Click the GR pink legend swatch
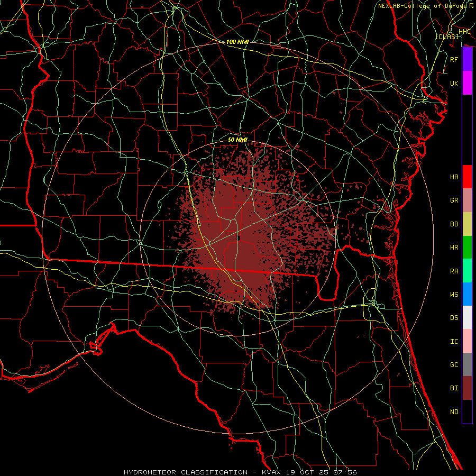This screenshot has height=476, width=476. (x=467, y=200)
